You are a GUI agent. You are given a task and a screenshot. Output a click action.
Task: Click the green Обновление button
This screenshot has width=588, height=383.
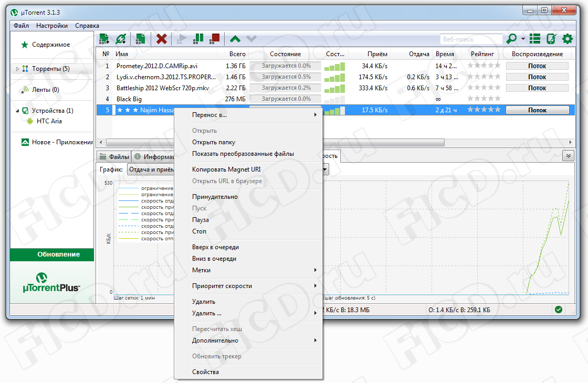52,254
